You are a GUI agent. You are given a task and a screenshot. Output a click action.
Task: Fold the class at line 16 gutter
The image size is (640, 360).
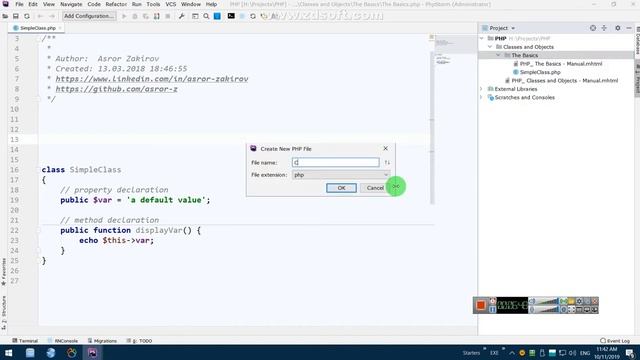coord(38,170)
